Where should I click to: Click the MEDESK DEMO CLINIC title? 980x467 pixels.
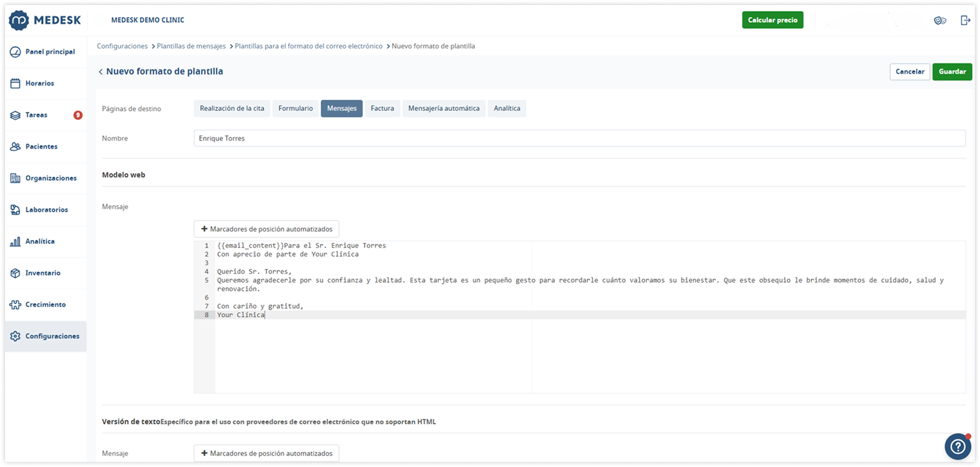pyautogui.click(x=147, y=20)
